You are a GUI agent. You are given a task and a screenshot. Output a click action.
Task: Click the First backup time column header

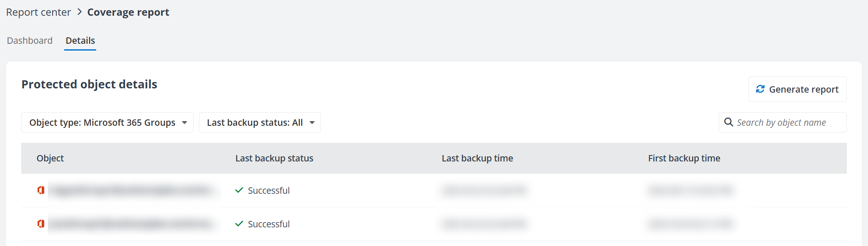(x=684, y=158)
